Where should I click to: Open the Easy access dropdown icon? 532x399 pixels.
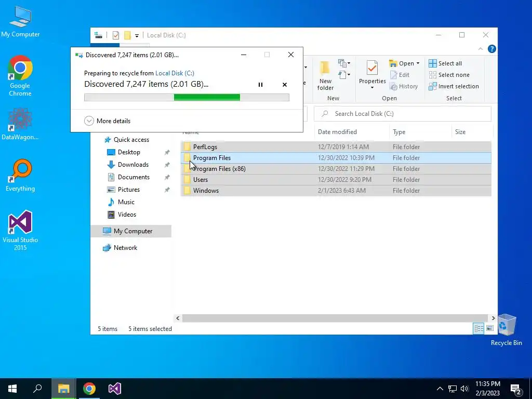click(344, 74)
